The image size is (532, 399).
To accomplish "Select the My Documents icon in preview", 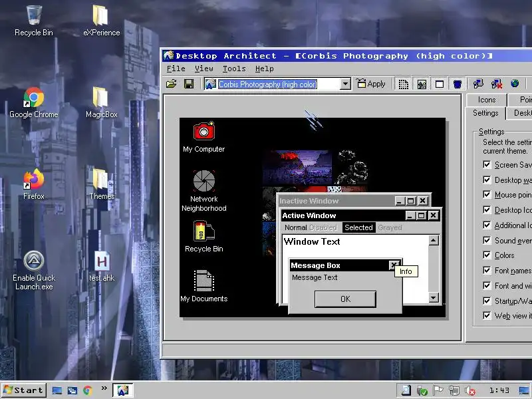I will click(x=203, y=281).
